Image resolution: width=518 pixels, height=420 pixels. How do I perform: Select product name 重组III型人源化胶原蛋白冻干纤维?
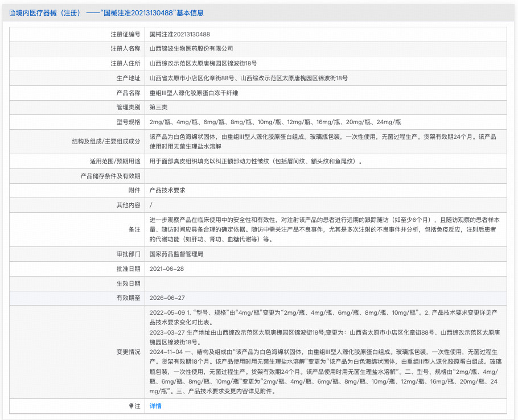[194, 93]
